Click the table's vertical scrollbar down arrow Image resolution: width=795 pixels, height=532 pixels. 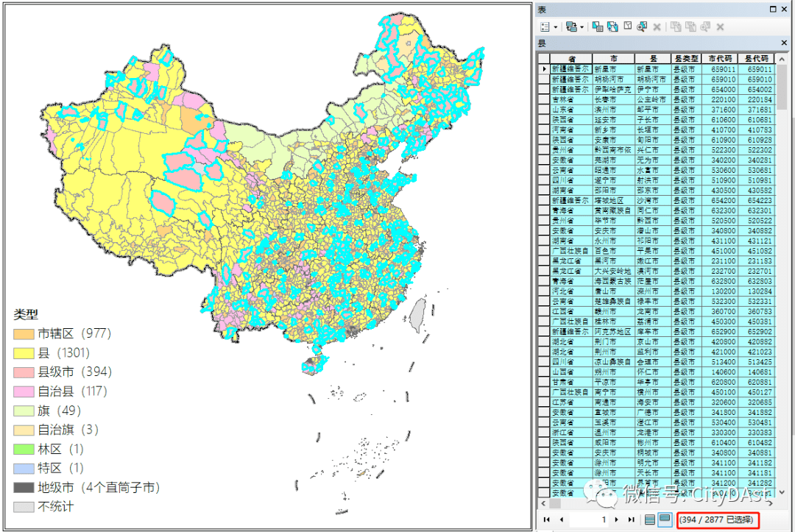(x=782, y=492)
